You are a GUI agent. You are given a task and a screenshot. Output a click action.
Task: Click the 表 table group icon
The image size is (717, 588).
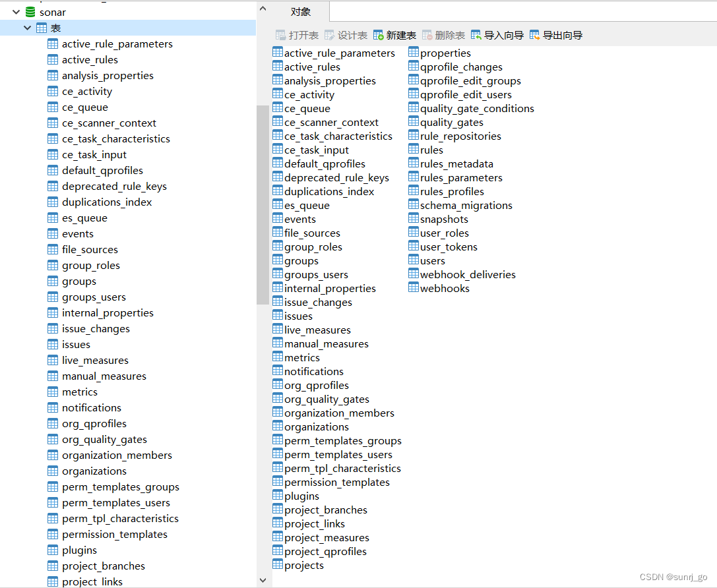42,28
